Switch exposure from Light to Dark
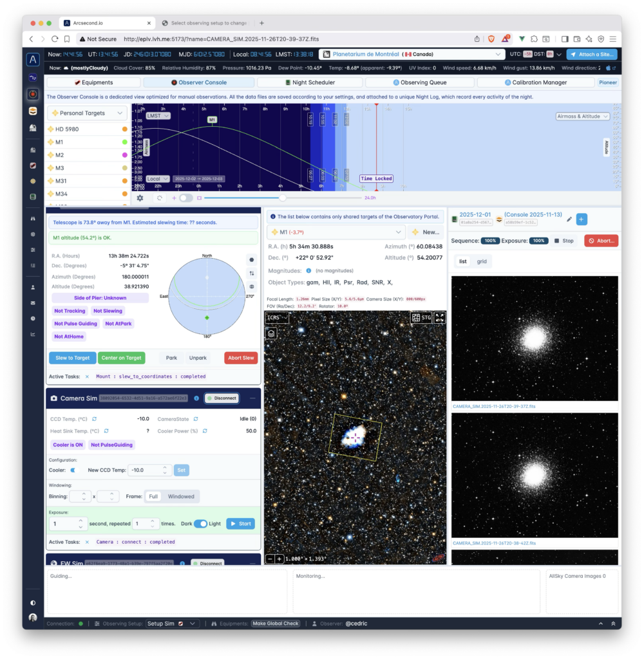 pos(201,524)
